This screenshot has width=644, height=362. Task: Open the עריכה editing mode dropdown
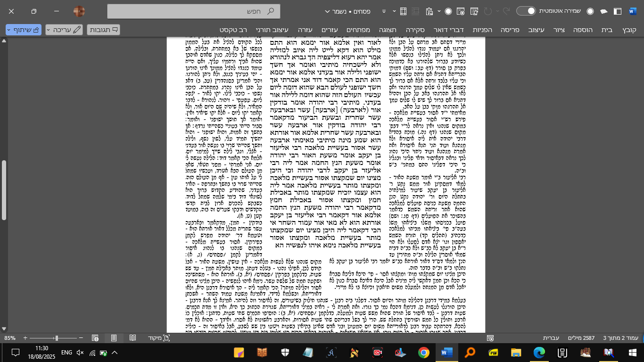(x=64, y=30)
